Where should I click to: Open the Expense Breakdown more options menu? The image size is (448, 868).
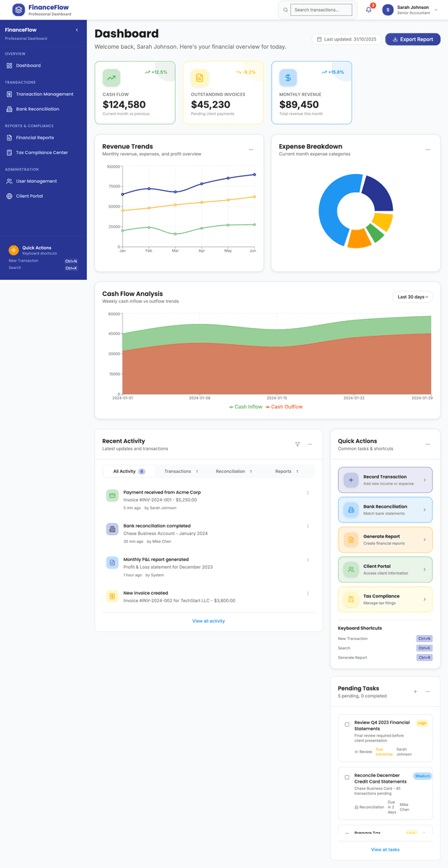tap(428, 150)
